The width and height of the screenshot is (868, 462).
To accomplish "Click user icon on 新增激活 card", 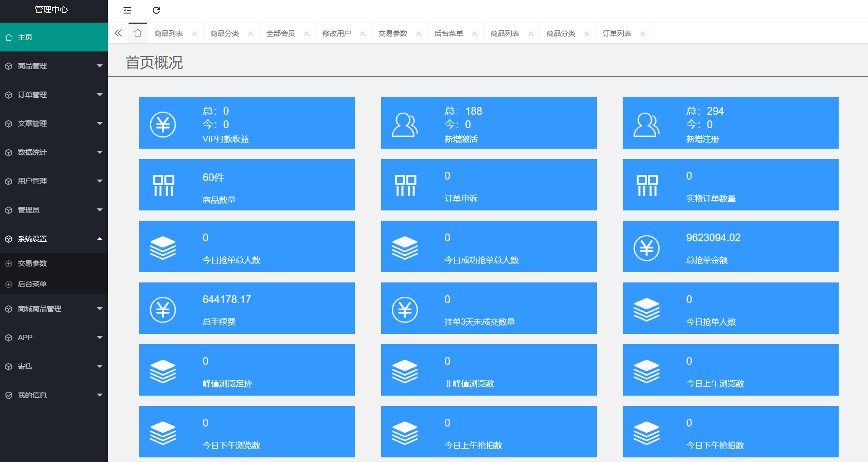I will click(405, 125).
